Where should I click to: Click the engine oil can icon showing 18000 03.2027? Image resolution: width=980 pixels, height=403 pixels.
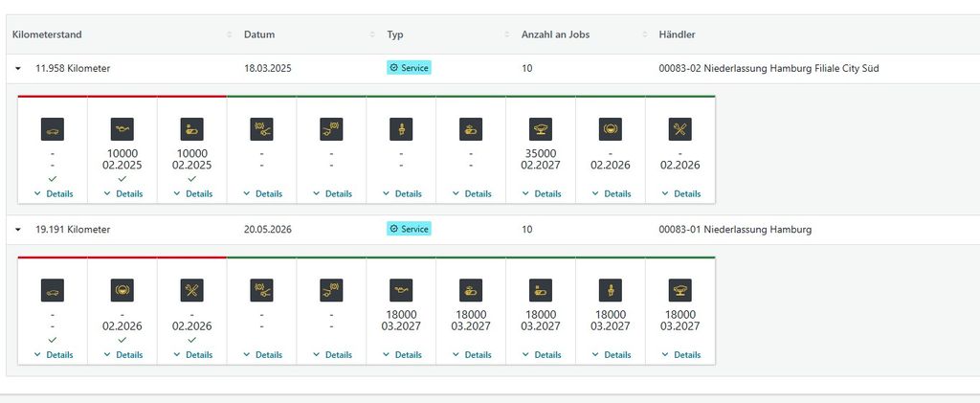(x=401, y=291)
